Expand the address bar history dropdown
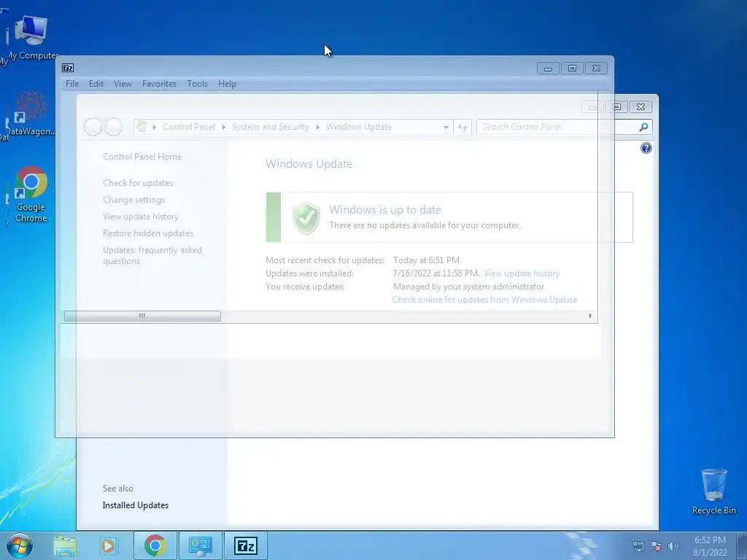This screenshot has width=747, height=560. [446, 127]
